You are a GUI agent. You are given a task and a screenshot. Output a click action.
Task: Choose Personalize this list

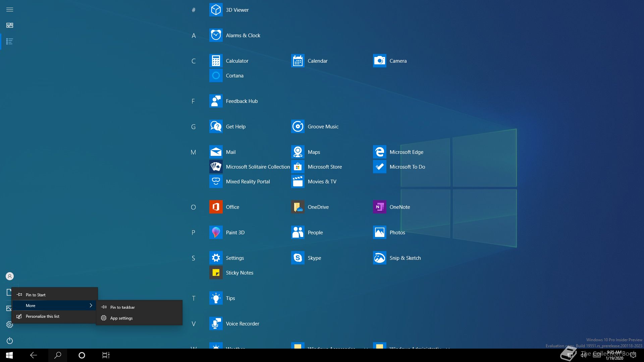tap(55, 316)
